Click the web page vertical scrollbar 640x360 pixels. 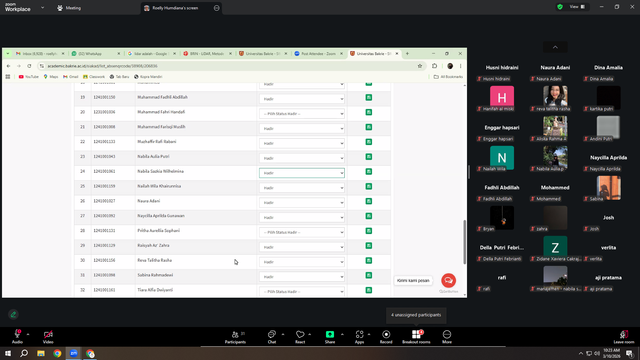[x=464, y=242]
